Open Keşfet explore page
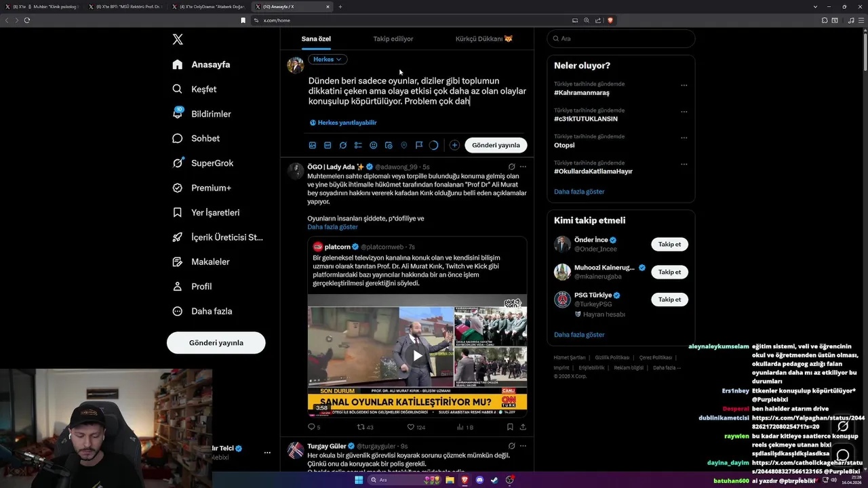Viewport: 868px width, 488px height. pyautogui.click(x=195, y=89)
